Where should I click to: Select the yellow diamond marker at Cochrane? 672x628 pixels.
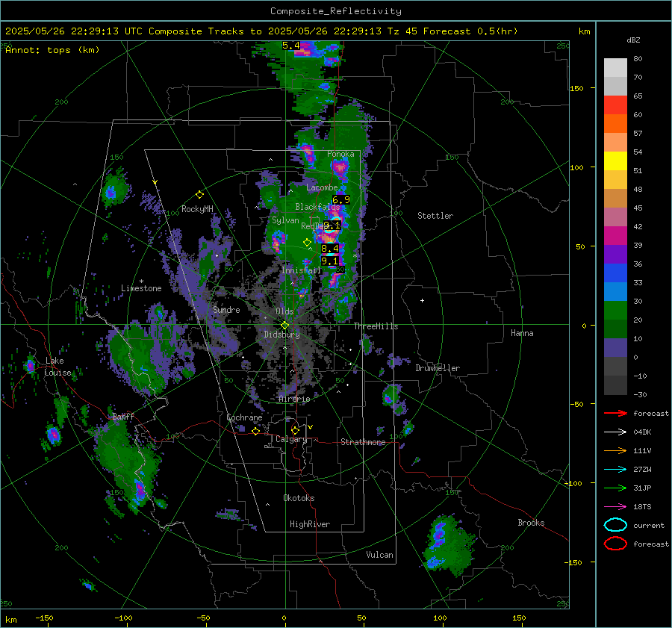click(255, 431)
